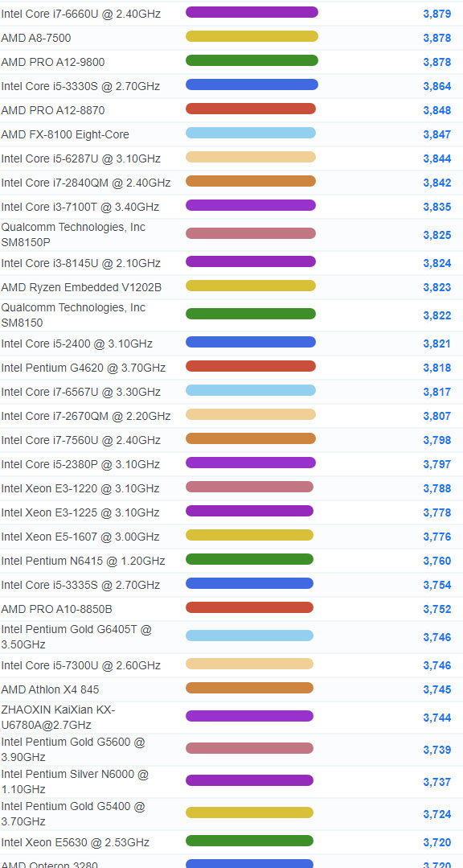The image size is (463, 868).
Task: Click the 3,864 score value
Action: pyautogui.click(x=437, y=86)
